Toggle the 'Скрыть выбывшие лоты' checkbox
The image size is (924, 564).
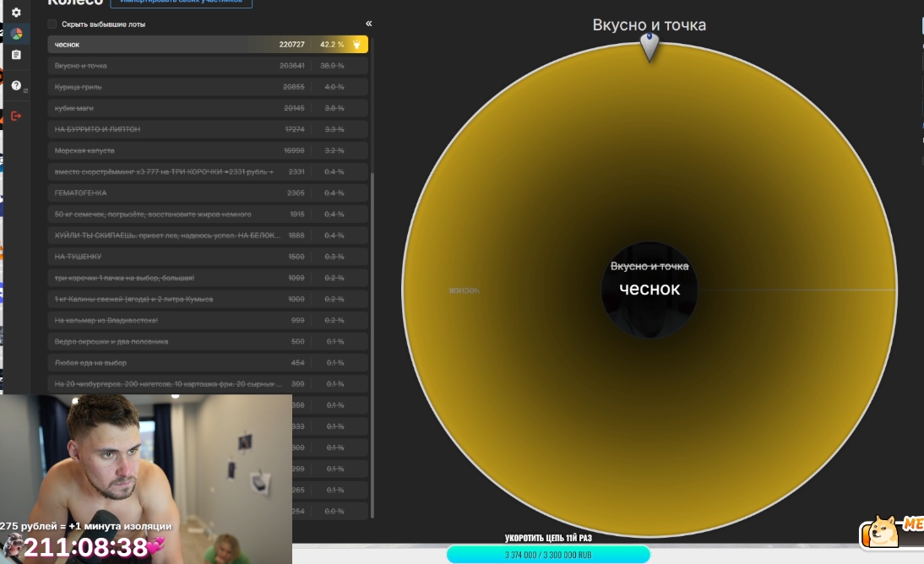click(x=52, y=24)
